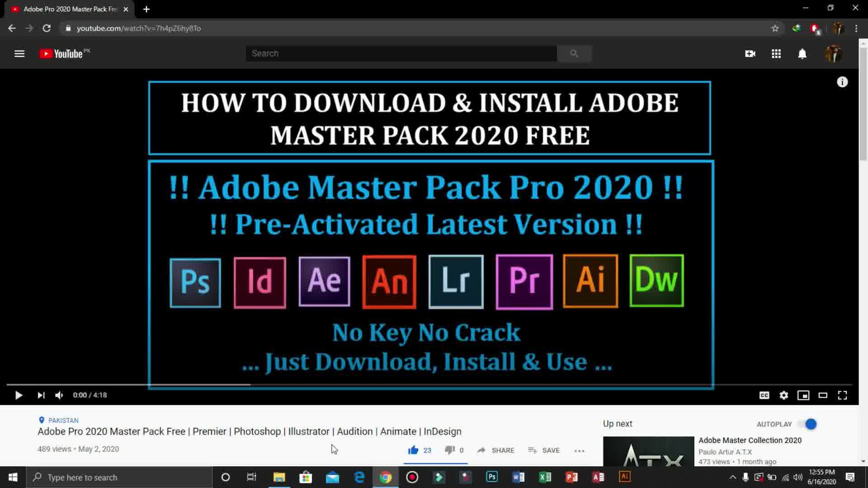Open Paulo Artur A.T.X channel
The height and width of the screenshot is (488, 868).
coord(725,452)
